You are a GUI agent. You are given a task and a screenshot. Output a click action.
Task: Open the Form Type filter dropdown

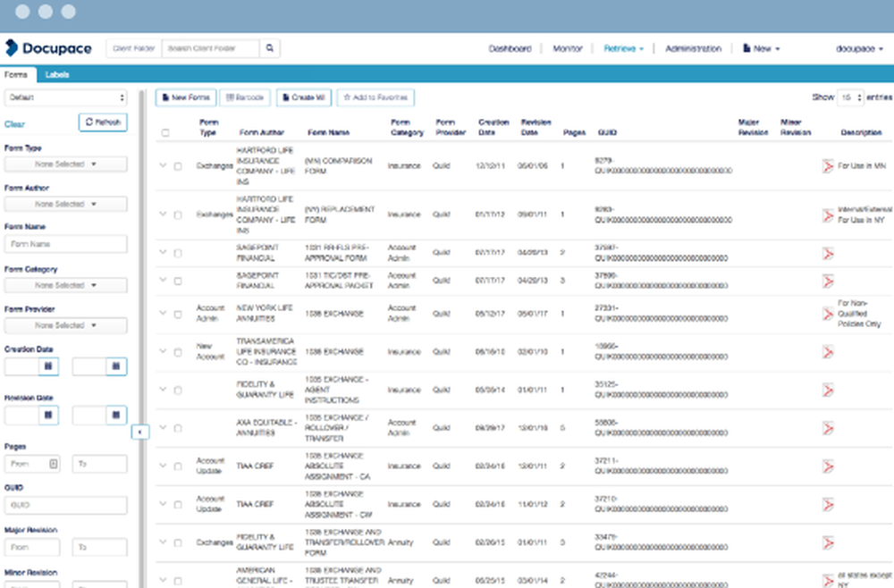(x=65, y=164)
